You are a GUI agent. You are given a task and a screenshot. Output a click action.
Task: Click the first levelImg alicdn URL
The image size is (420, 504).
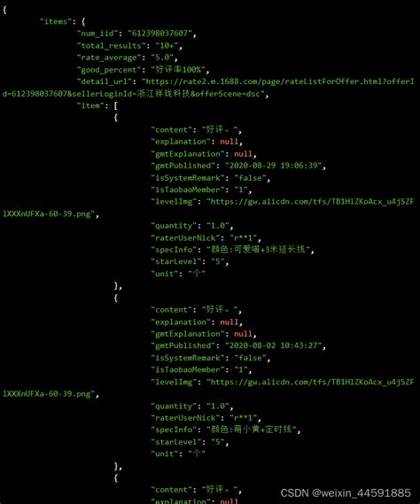click(x=207, y=207)
